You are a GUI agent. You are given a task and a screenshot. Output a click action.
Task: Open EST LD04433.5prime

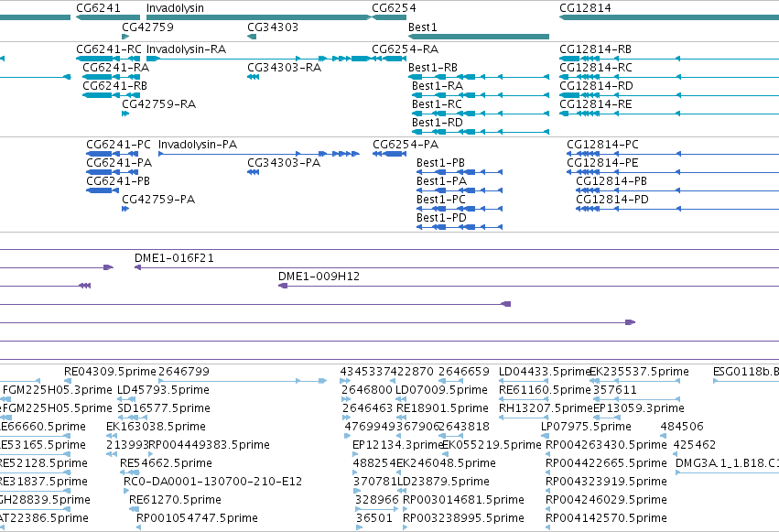click(x=544, y=372)
